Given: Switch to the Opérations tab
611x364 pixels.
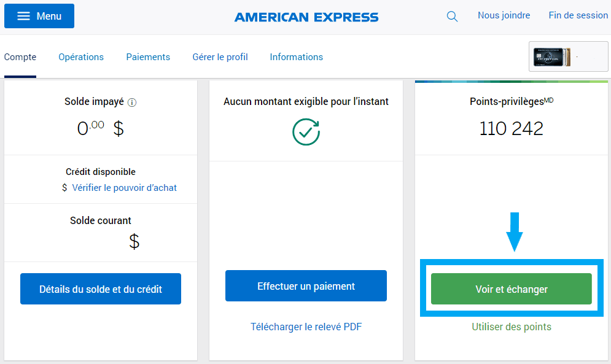Looking at the screenshot, I should 80,56.
